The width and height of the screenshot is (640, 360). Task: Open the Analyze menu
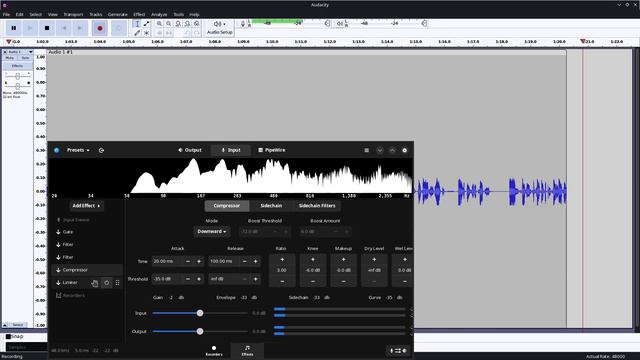click(x=159, y=14)
